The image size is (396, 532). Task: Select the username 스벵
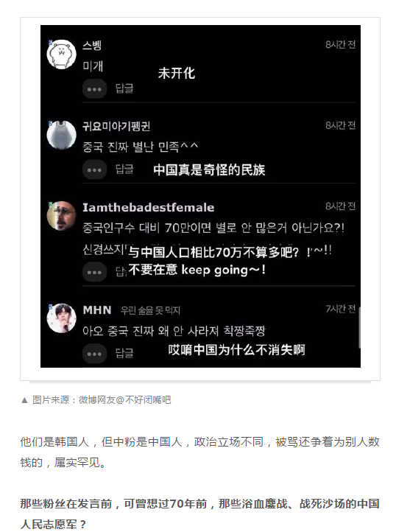[92, 45]
